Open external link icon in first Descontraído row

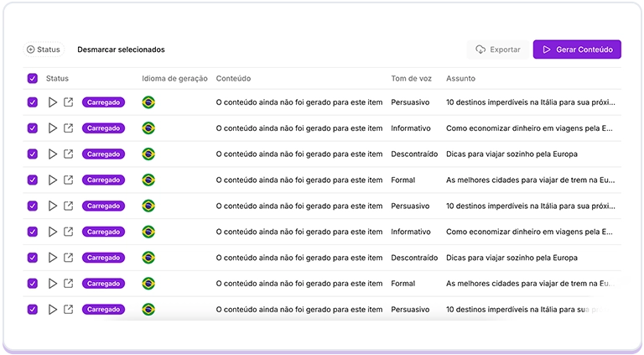(x=69, y=154)
